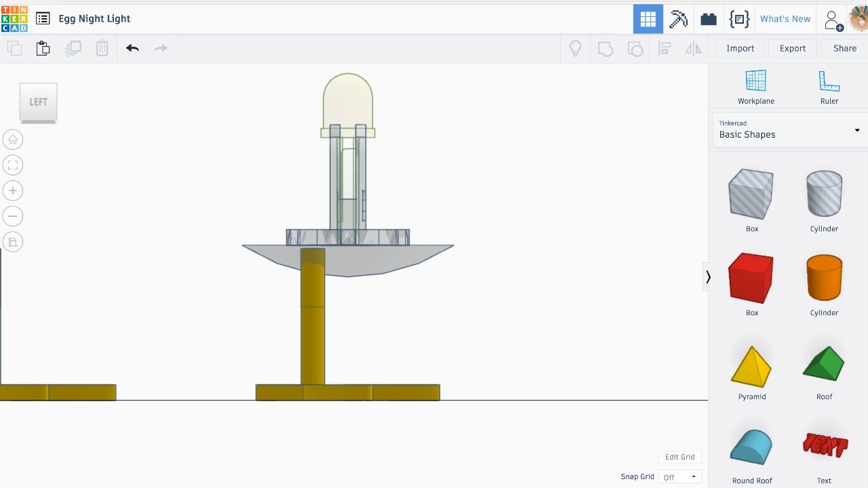Click the Import button

741,48
